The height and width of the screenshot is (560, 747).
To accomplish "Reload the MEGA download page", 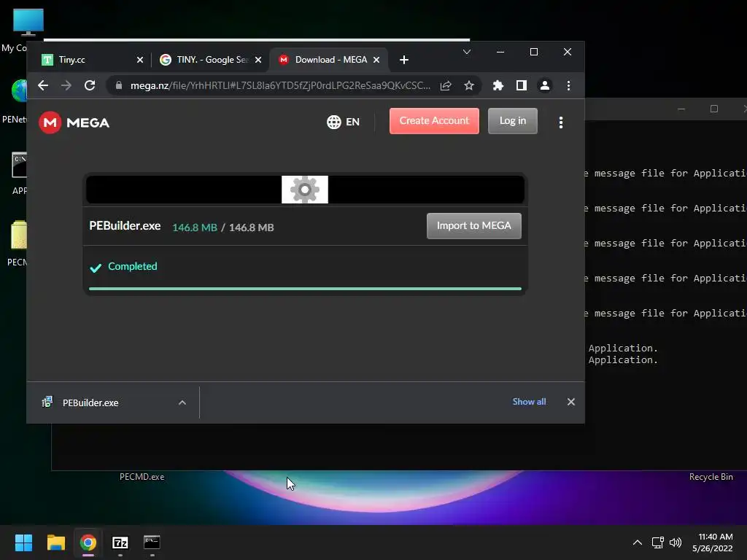I will (x=90, y=86).
